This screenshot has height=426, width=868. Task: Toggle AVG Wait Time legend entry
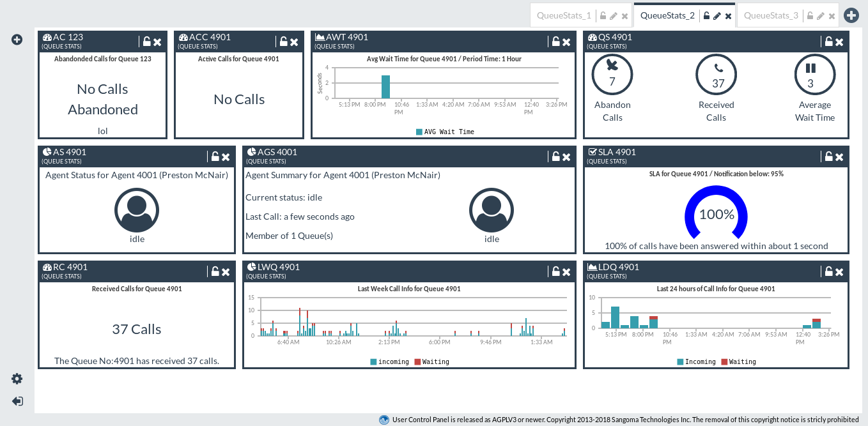(445, 132)
